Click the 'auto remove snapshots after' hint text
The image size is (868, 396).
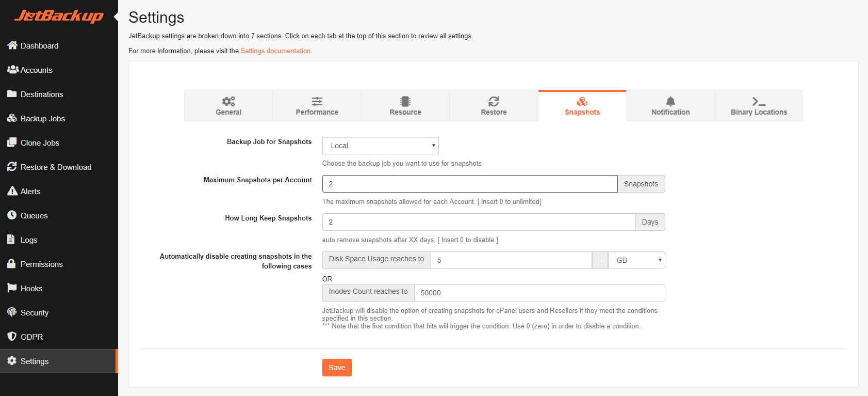pyautogui.click(x=410, y=240)
